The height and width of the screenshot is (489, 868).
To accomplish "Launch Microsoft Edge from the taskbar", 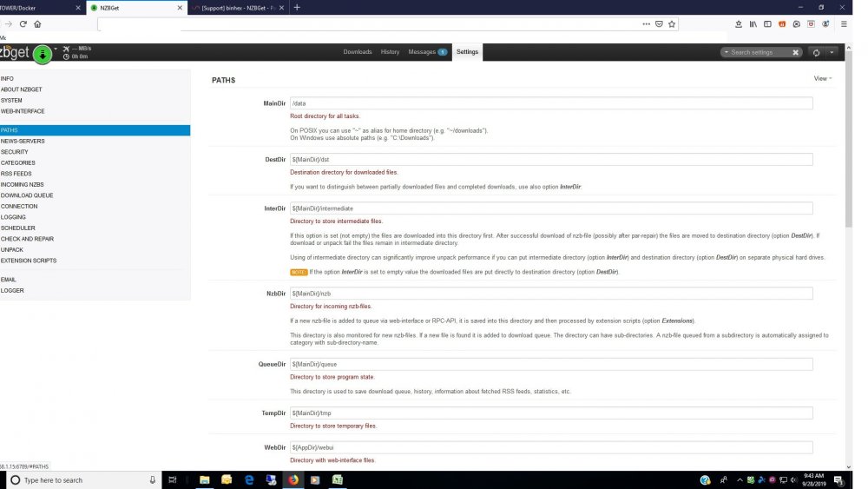I will coord(249,480).
